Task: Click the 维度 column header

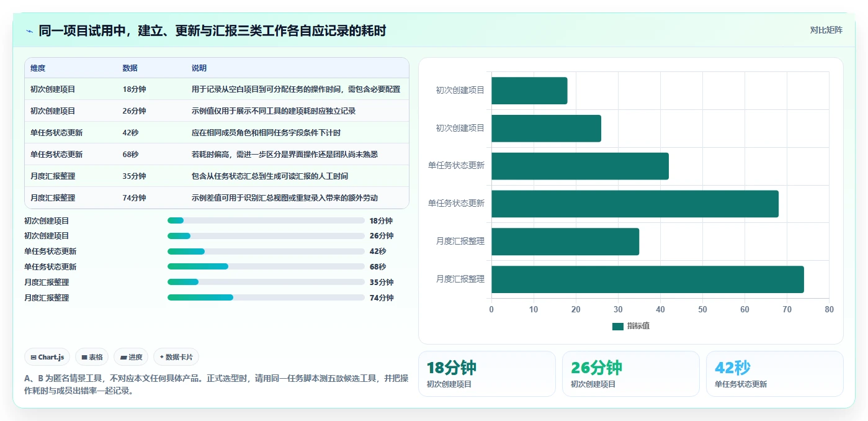Action: pyautogui.click(x=38, y=68)
